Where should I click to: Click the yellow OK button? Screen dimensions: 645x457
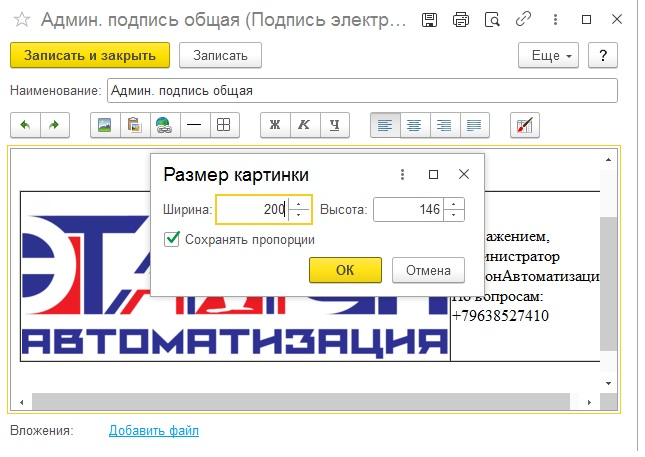(x=345, y=269)
